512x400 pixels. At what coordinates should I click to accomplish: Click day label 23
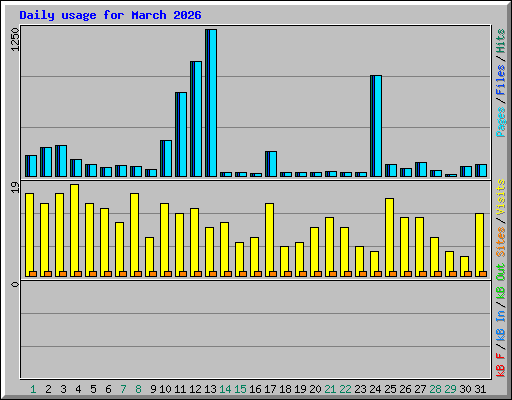point(360,389)
